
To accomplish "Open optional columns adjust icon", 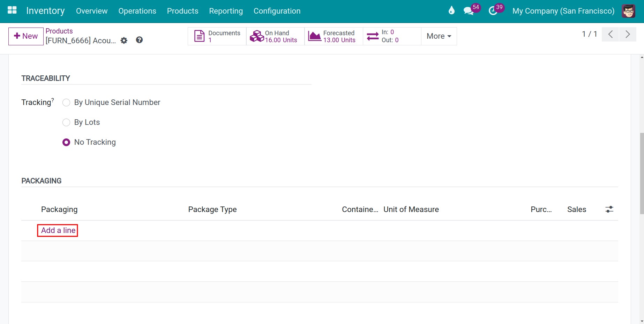I will [x=609, y=209].
